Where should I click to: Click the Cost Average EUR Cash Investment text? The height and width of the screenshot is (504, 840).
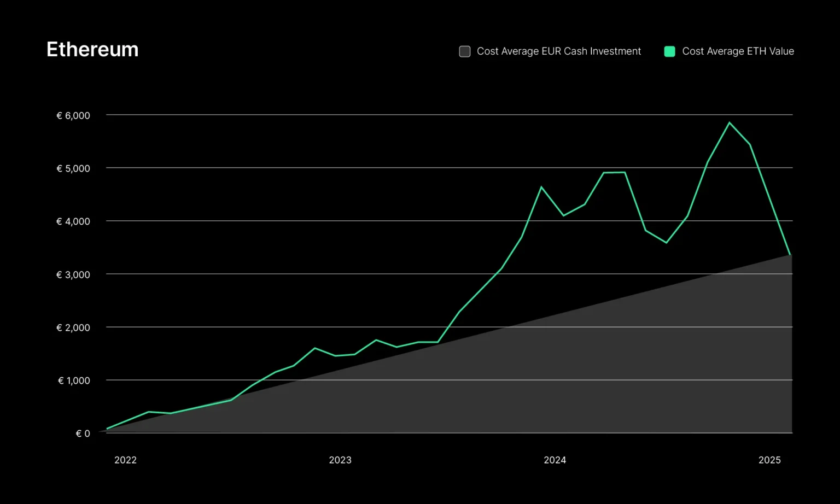tap(558, 51)
